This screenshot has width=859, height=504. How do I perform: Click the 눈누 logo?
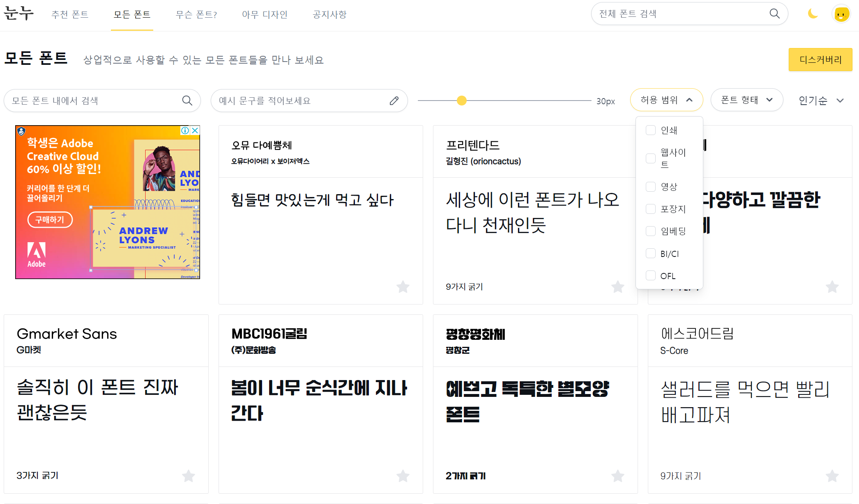(18, 14)
